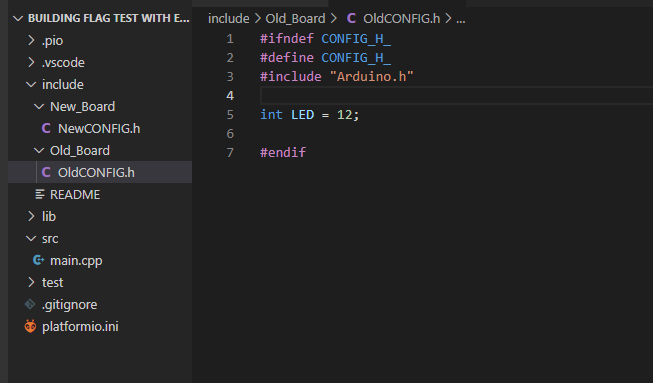
Task: Collapse the New_Board folder chevron
Action: (x=39, y=107)
